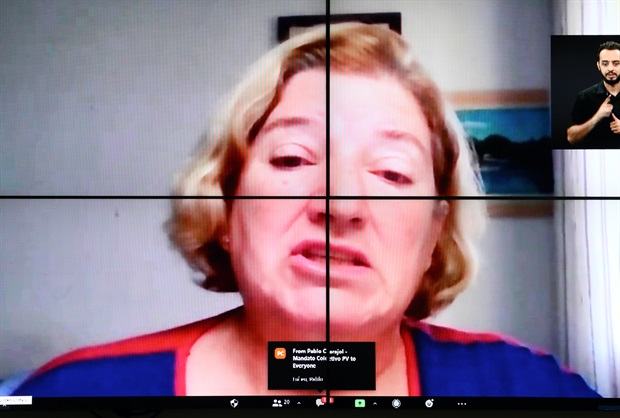Screen dimensions: 620x418
Task: Open the Chat icon with red badge
Action: (323, 402)
